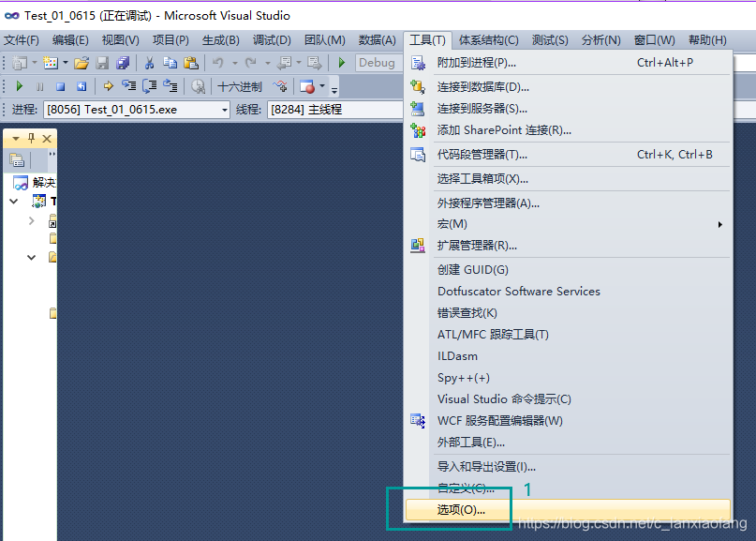Open the Redo history dropdown arrow
This screenshot has height=541, width=756.
(x=268, y=63)
